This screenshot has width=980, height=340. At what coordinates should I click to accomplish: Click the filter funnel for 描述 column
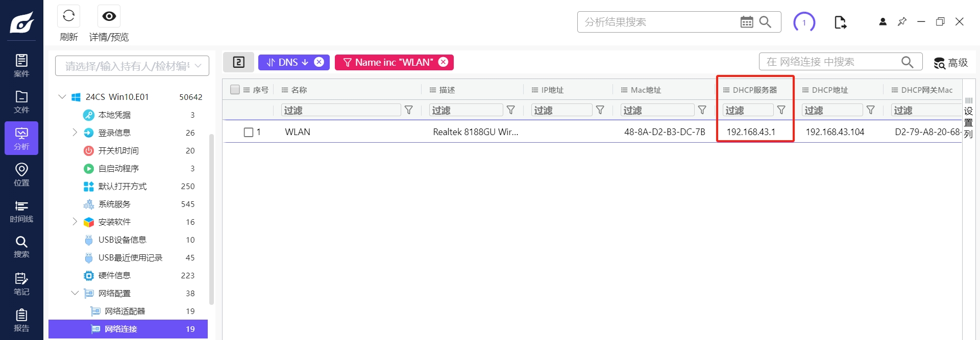pyautogui.click(x=511, y=110)
